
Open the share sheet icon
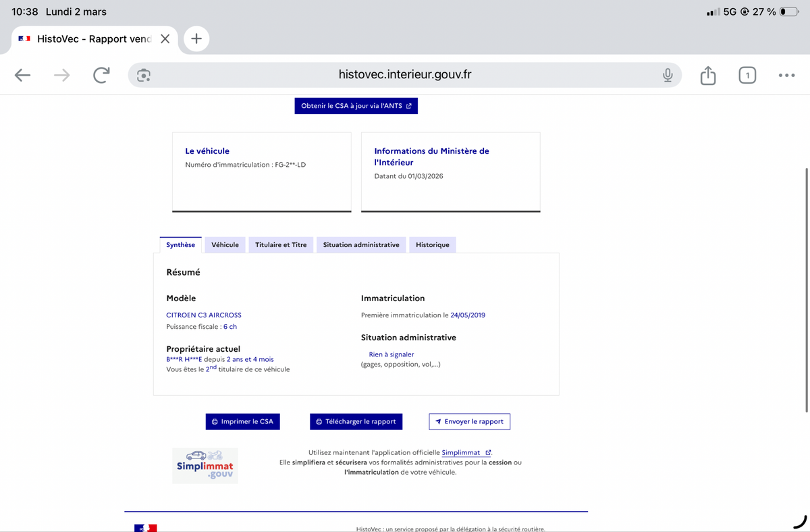[707, 76]
